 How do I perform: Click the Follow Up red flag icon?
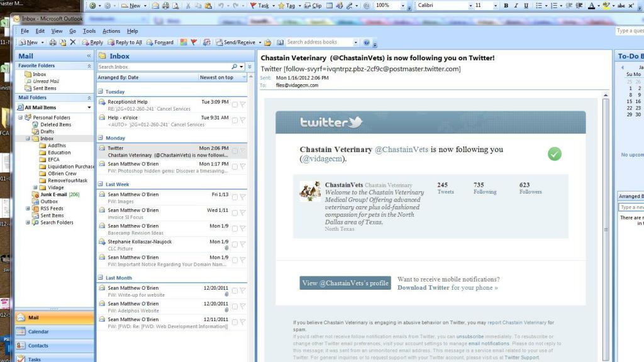click(194, 42)
